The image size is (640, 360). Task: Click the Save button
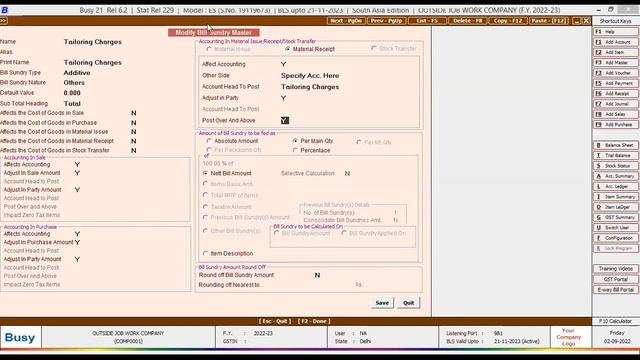tap(382, 303)
